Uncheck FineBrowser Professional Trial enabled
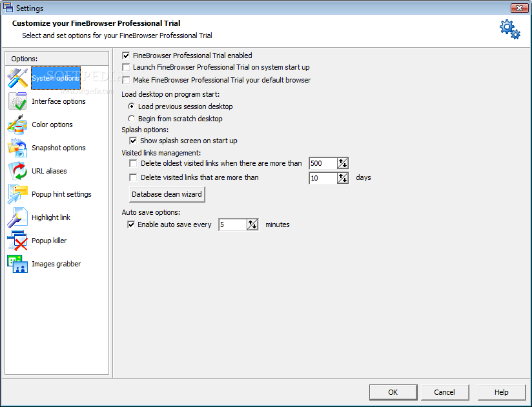Screen dimensions: 532x407 pos(126,55)
